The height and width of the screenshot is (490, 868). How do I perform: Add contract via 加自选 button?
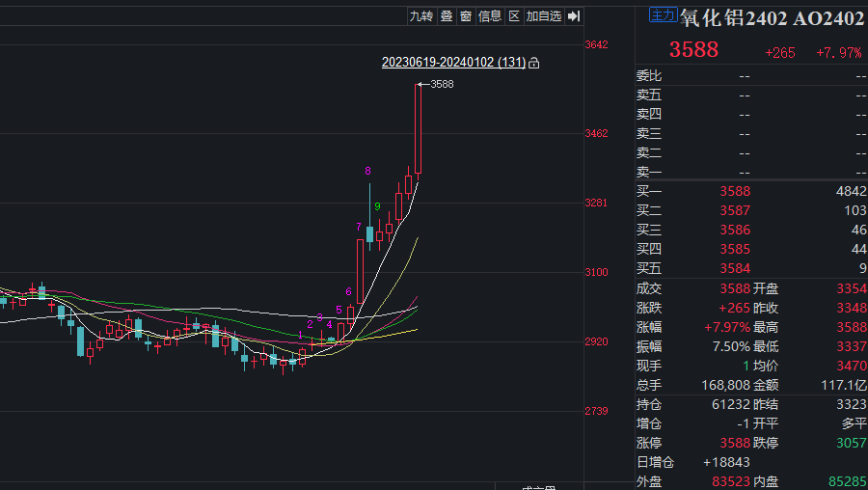(x=544, y=16)
